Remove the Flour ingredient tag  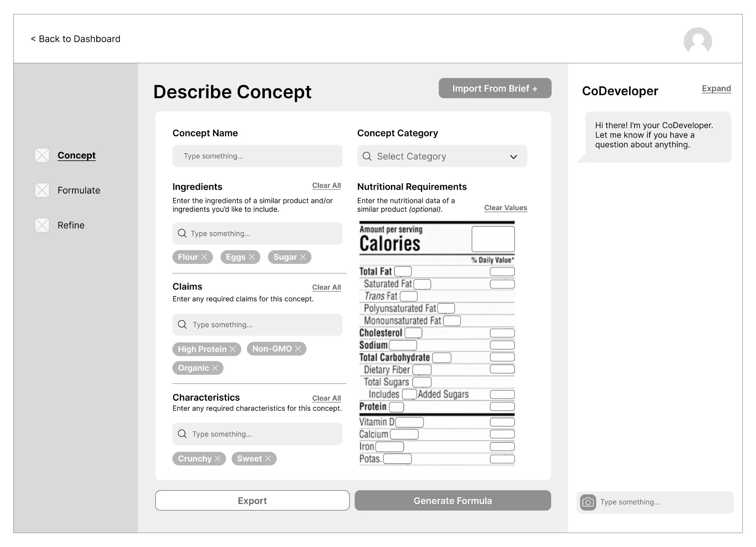204,257
